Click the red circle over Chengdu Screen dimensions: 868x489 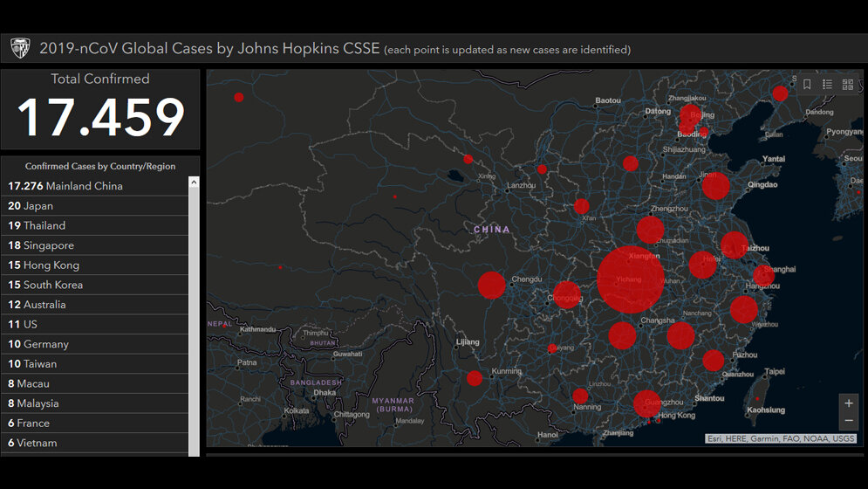click(492, 285)
